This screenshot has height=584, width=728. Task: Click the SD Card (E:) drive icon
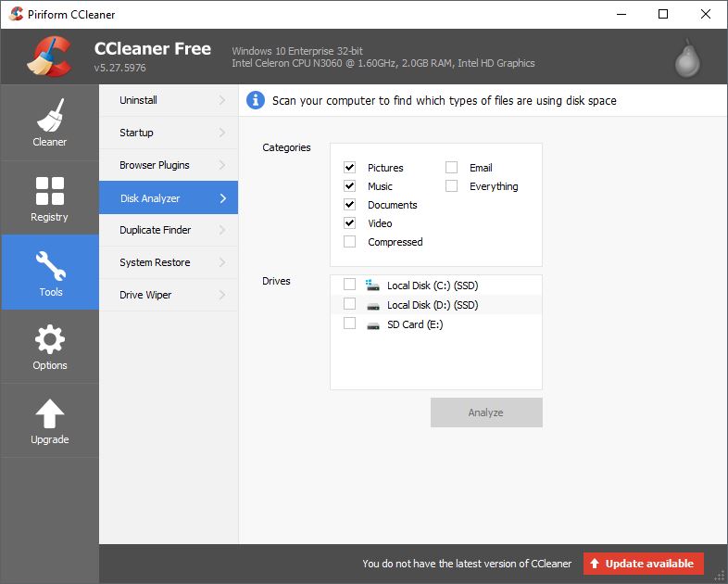pyautogui.click(x=373, y=325)
